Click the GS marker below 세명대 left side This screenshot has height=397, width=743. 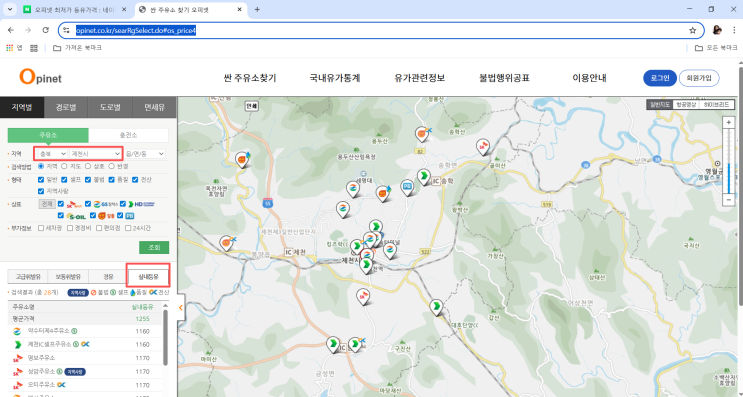pos(343,209)
